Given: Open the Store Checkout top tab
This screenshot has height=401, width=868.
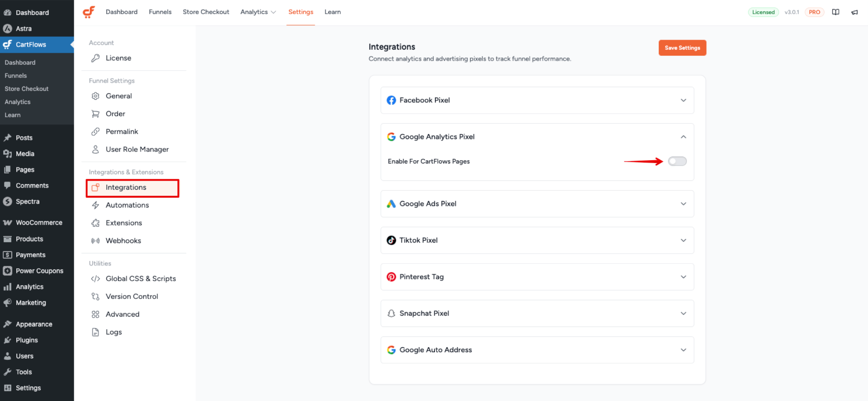Looking at the screenshot, I should [206, 12].
